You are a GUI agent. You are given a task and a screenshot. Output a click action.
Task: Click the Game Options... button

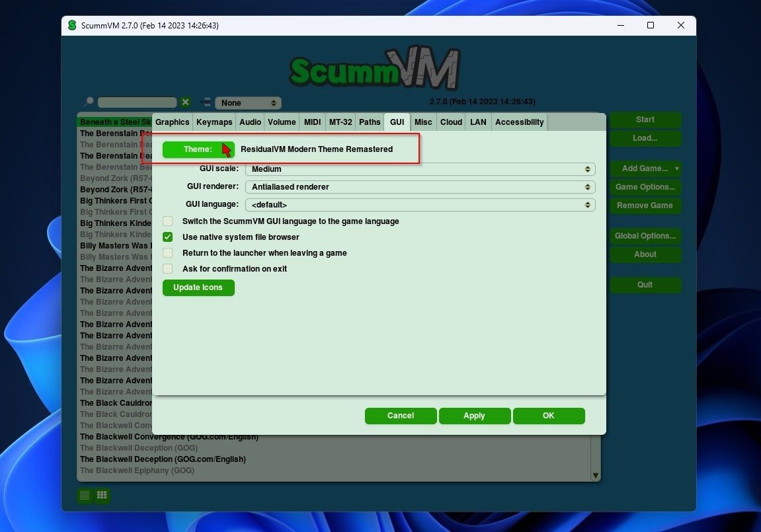645,187
